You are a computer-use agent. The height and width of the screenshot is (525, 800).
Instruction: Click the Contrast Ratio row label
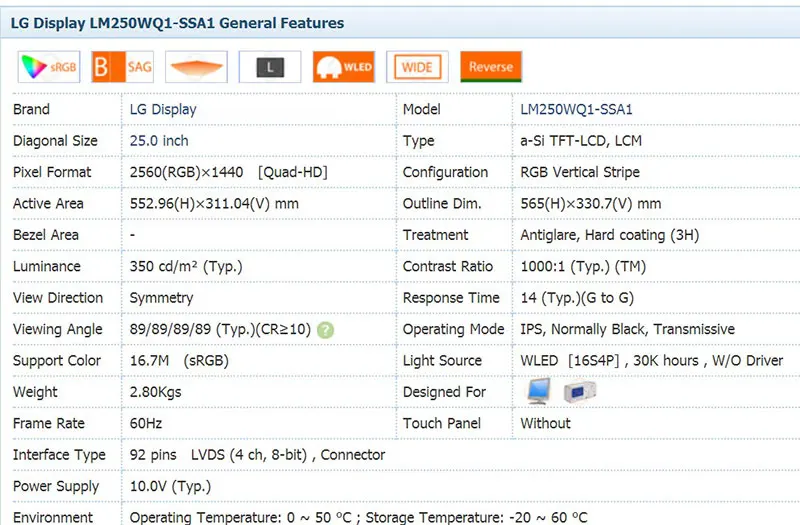[448, 266]
